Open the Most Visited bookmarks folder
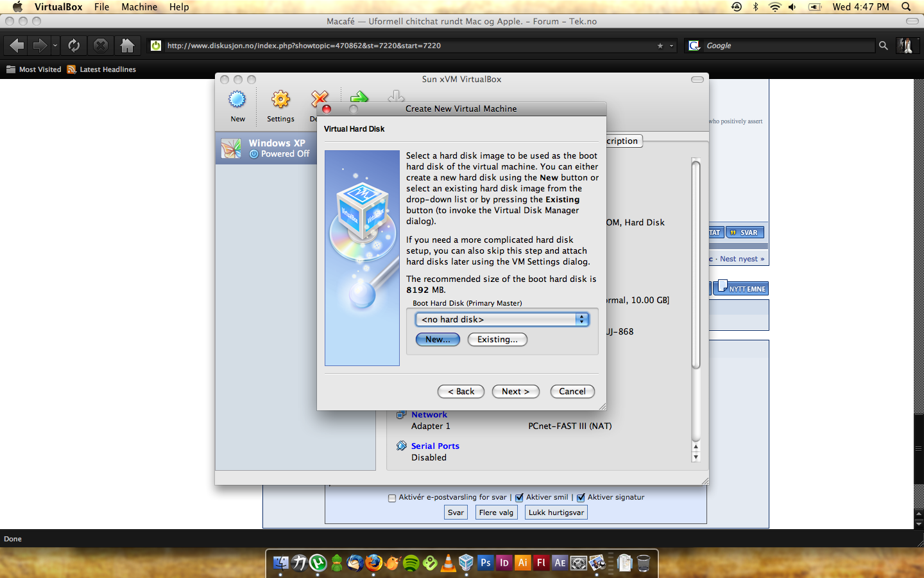Image resolution: width=924 pixels, height=578 pixels. [x=34, y=69]
